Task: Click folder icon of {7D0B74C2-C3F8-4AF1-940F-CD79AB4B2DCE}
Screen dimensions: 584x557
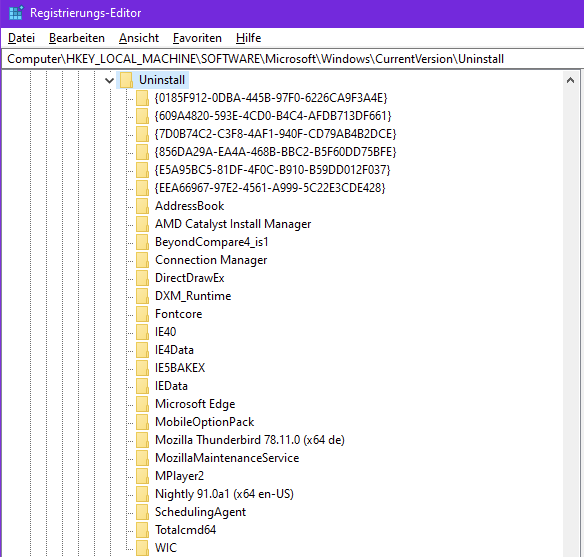Action: (142, 134)
